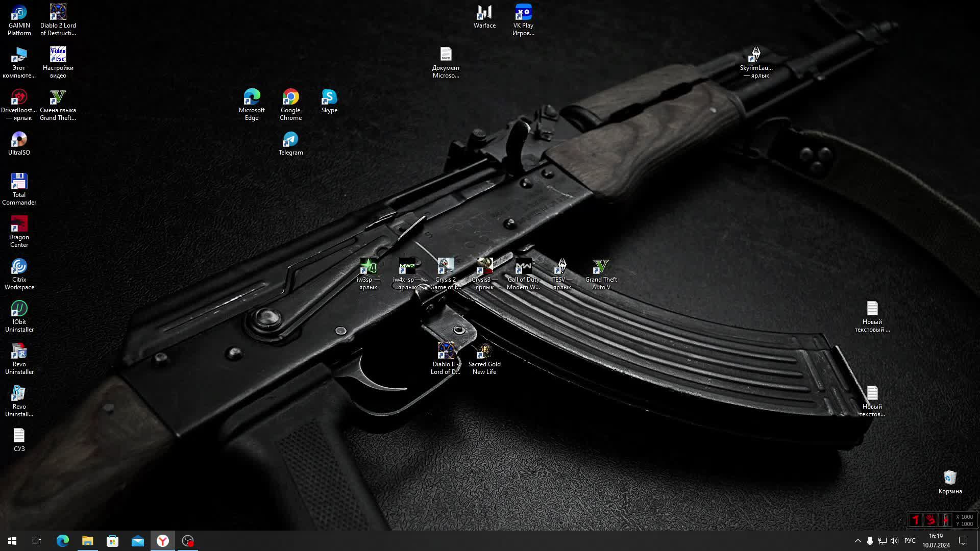Select the GAIMIN Platform desktop shortcut
980x551 pixels.
click(x=19, y=20)
